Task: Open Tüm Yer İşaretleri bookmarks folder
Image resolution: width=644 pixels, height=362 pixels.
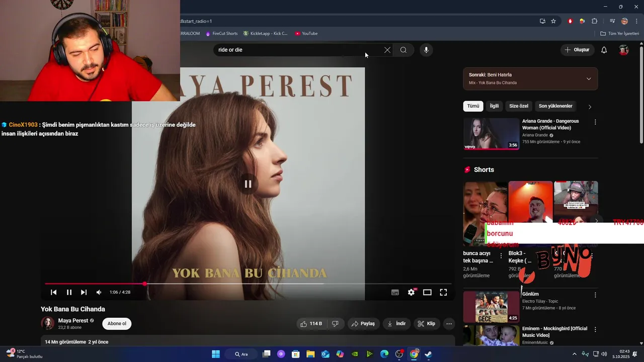Action: click(619, 34)
